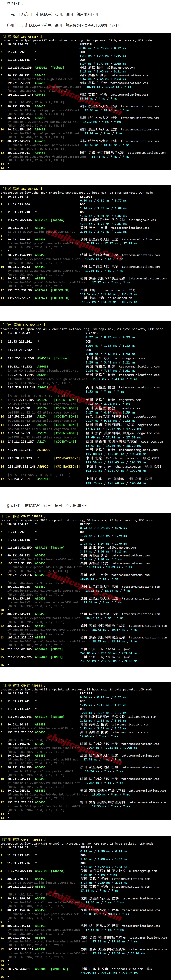The image size is (171, 980).
Task: Click the MPLS line 'Lbl 5653, TC 0, S 1, TTL 1'
Action: click(x=39, y=475)
